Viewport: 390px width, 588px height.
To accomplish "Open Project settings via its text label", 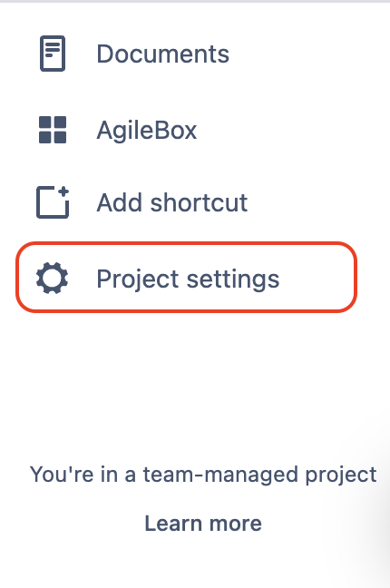I will 188,279.
